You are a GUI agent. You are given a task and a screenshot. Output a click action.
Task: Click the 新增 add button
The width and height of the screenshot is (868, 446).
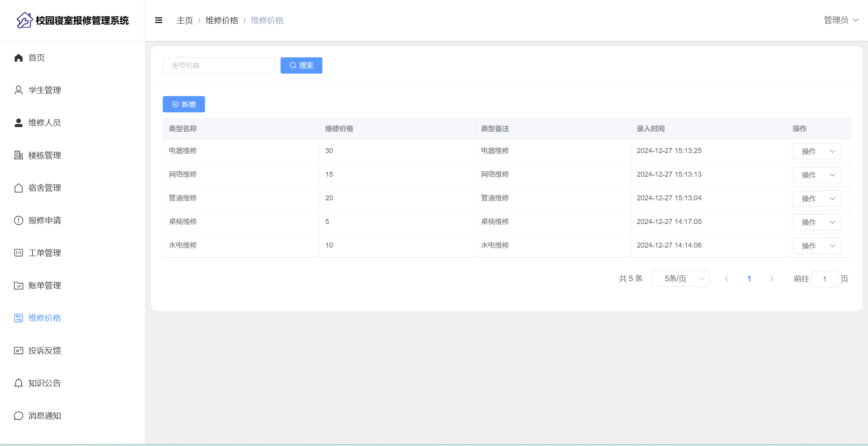point(184,104)
